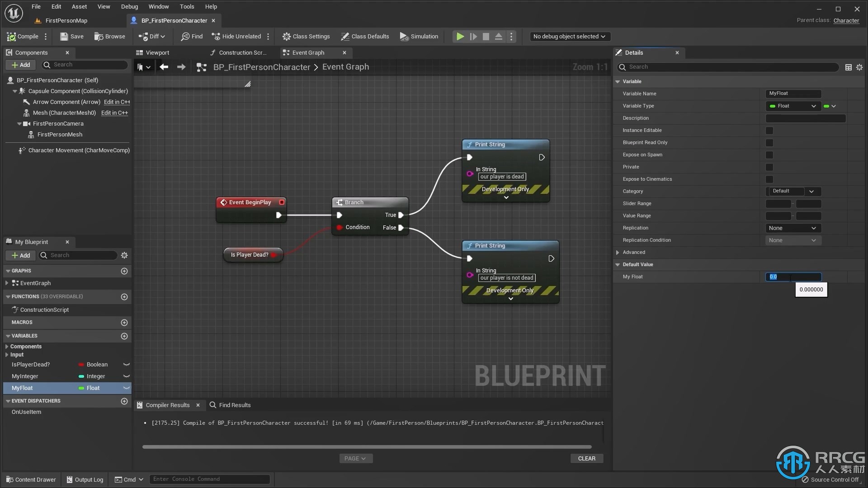
Task: Clear compiler results with CLEAR
Action: pyautogui.click(x=587, y=459)
